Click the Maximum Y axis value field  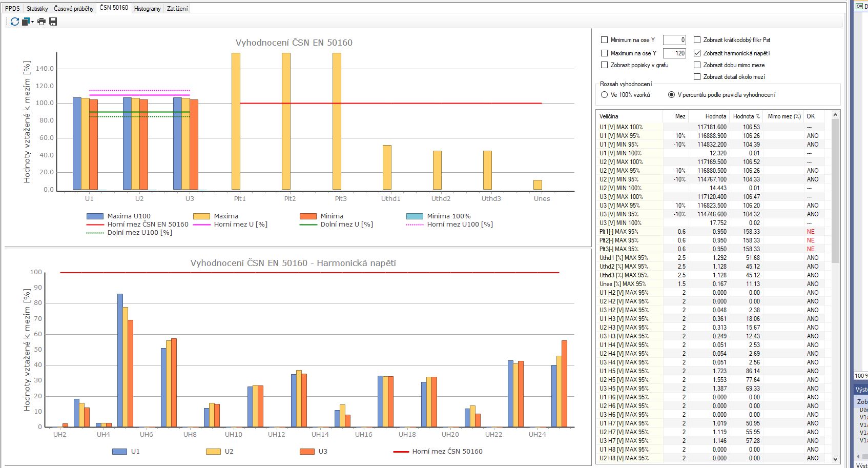(x=674, y=53)
